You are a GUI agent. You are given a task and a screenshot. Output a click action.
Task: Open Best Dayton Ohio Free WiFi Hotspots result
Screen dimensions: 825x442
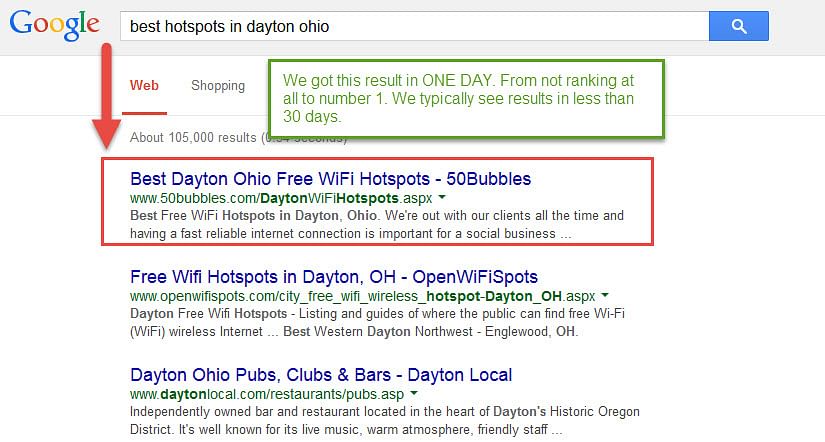330,179
